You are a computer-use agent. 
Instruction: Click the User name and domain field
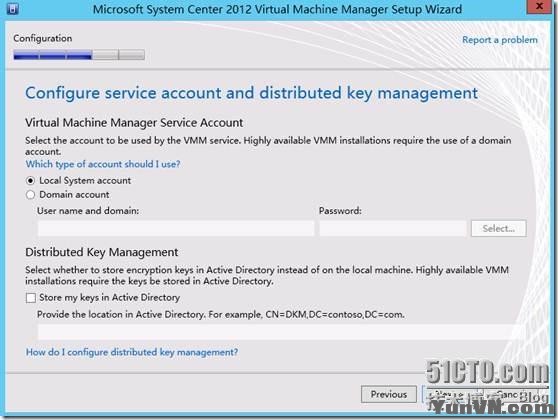(x=176, y=228)
